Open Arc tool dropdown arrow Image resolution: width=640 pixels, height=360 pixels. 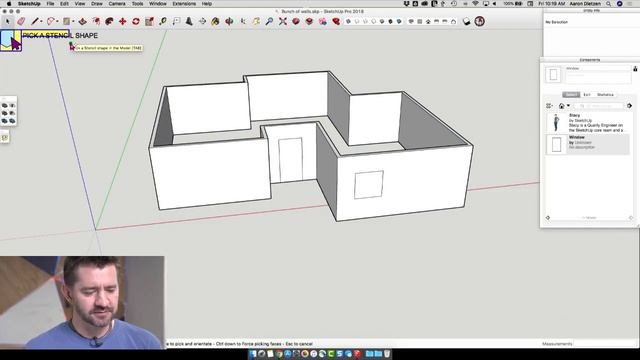click(57, 22)
